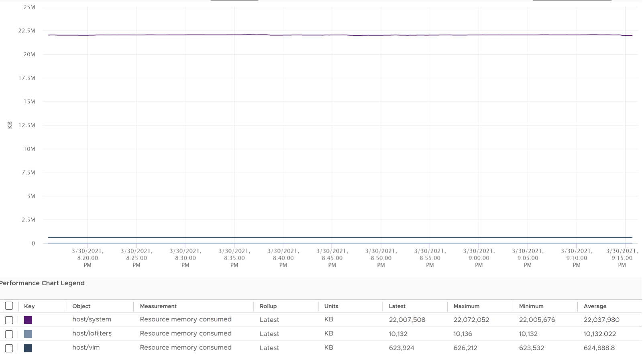Click the 22.5M y-axis label
Image resolution: width=644 pixels, height=356 pixels.
click(26, 31)
